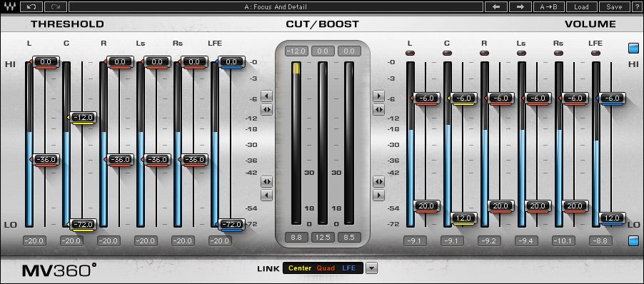
Task: Click the -12.0 cut/boost value field
Action: pos(296,51)
